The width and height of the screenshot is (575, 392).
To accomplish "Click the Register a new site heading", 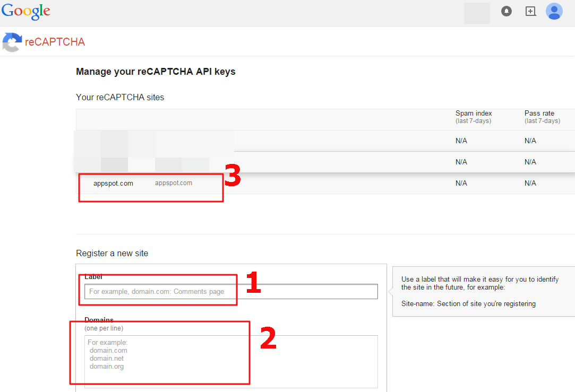I will (x=112, y=253).
